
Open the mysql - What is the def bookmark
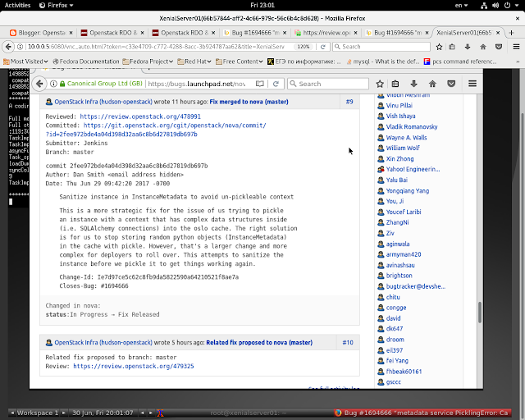tap(383, 62)
